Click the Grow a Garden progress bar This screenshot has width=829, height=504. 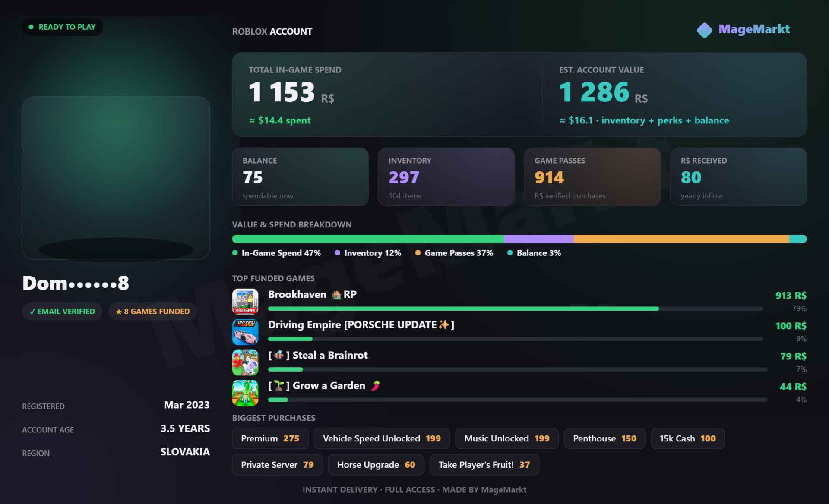click(518, 400)
